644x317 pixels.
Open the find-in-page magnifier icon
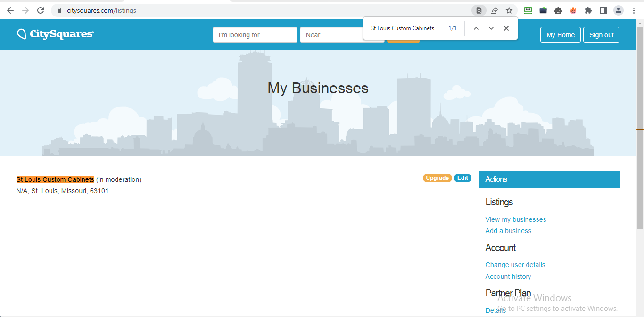click(x=479, y=10)
